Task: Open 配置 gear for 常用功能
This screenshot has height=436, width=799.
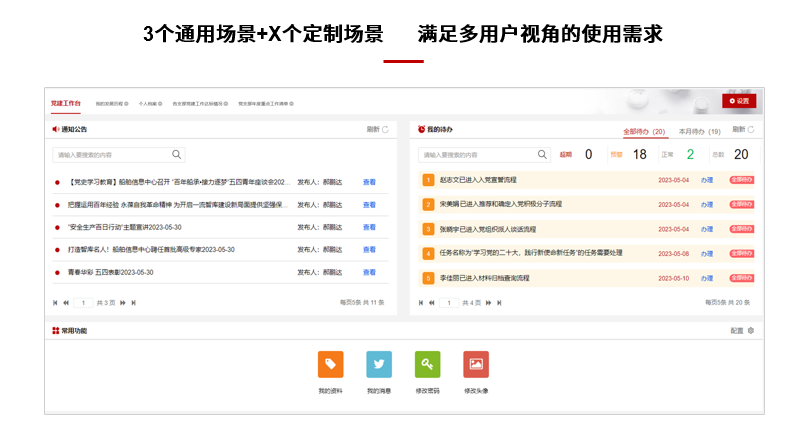Action: point(750,330)
